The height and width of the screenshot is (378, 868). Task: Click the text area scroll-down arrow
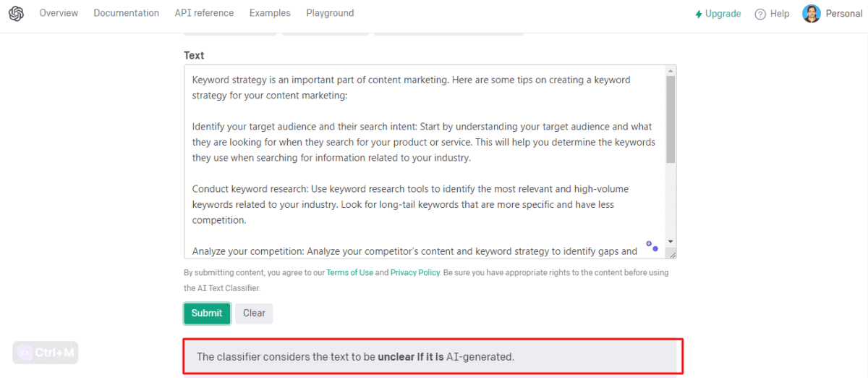671,241
